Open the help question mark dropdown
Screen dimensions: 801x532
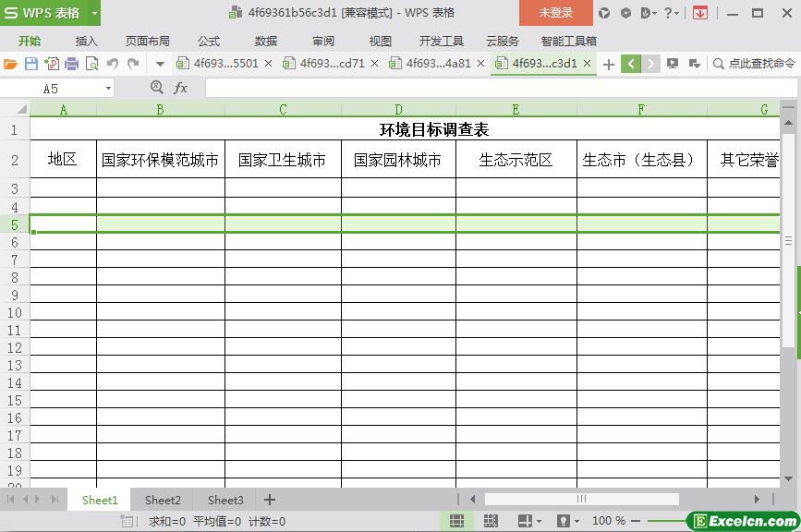(x=672, y=13)
